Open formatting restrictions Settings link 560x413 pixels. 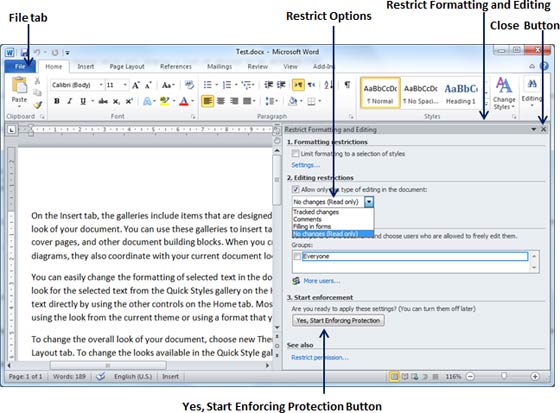305,165
